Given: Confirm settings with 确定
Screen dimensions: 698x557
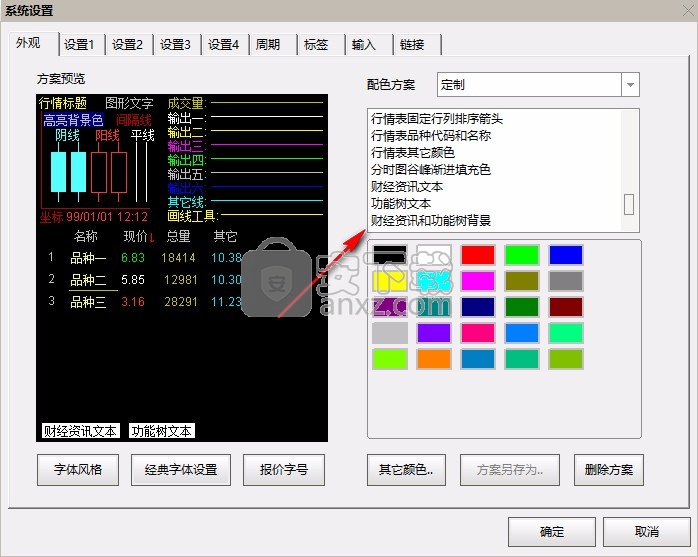Looking at the screenshot, I should (552, 532).
